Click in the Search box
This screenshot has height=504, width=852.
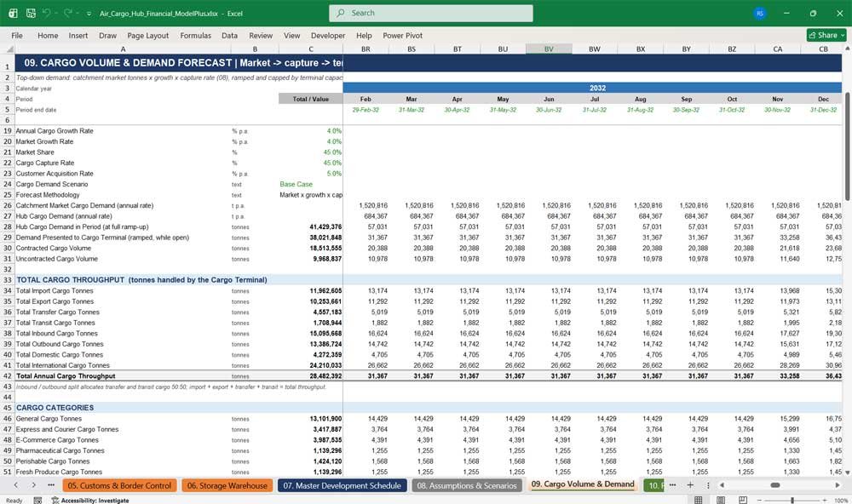pyautogui.click(x=431, y=13)
